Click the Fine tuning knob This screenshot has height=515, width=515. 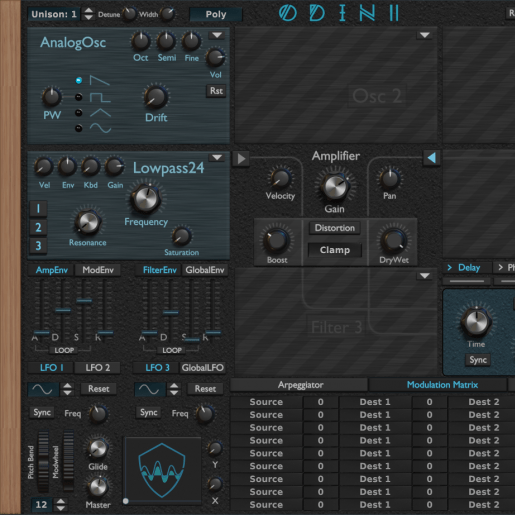(191, 41)
